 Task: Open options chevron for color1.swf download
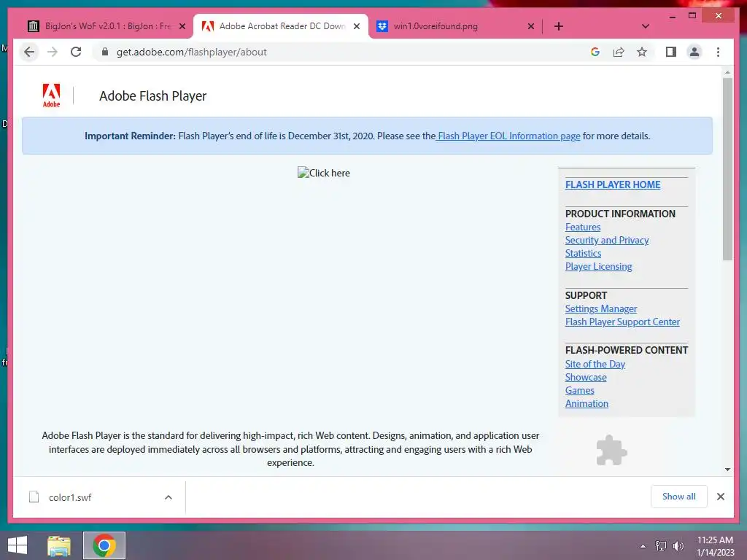tap(169, 497)
